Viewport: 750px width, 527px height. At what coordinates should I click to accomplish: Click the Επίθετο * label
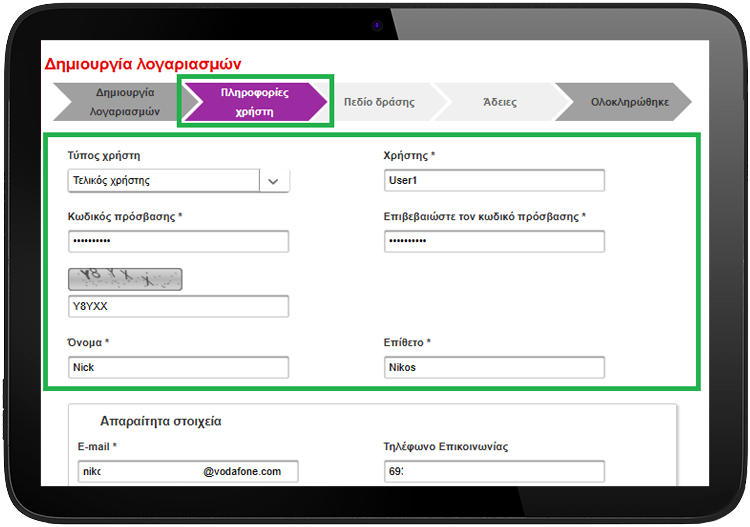pyautogui.click(x=407, y=342)
